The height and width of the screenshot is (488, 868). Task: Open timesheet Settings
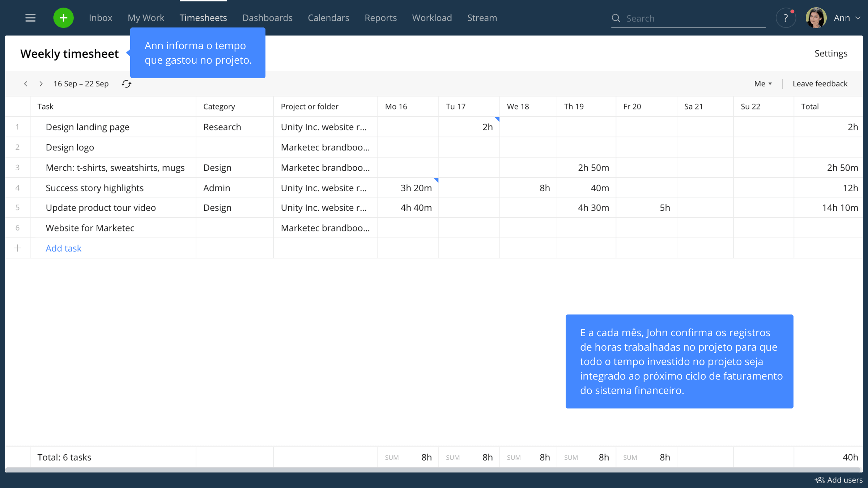(831, 53)
